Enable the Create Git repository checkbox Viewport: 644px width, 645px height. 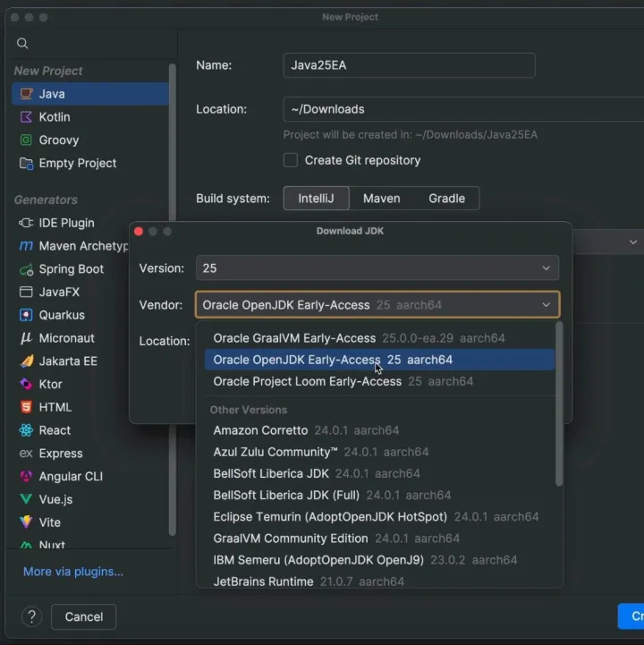pyautogui.click(x=291, y=160)
